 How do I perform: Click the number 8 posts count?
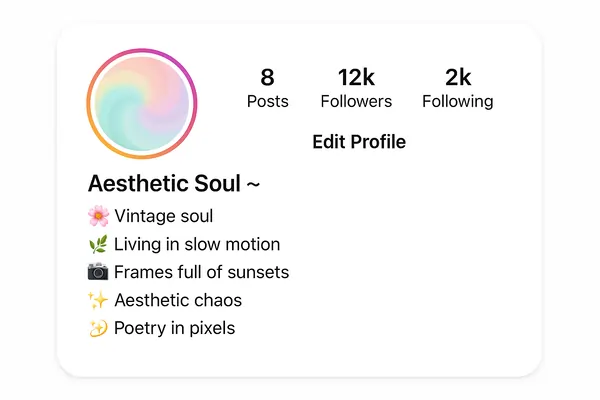(267, 77)
